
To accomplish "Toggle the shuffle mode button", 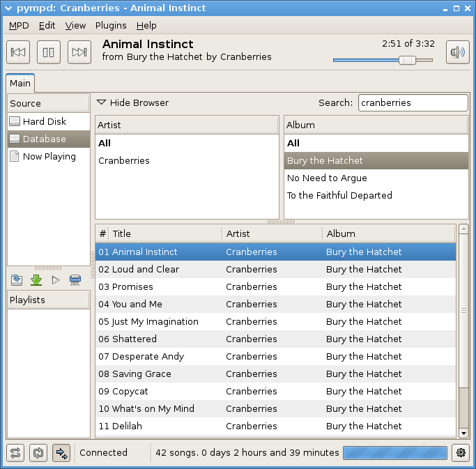I will [x=15, y=453].
